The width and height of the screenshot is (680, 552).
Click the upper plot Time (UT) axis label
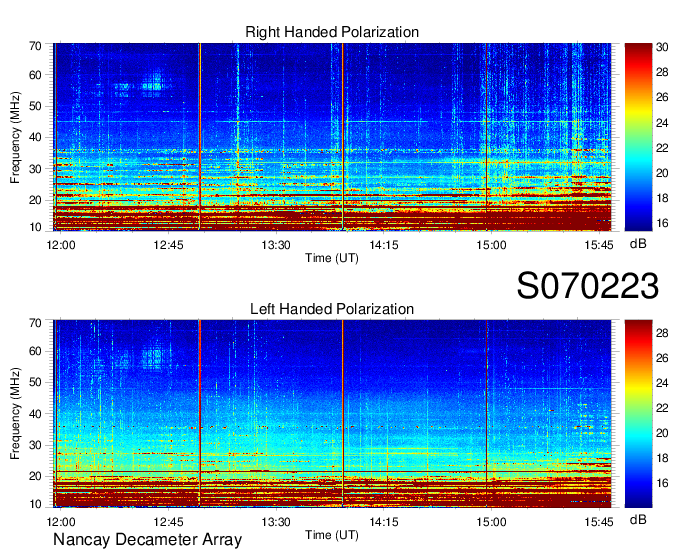pyautogui.click(x=332, y=258)
